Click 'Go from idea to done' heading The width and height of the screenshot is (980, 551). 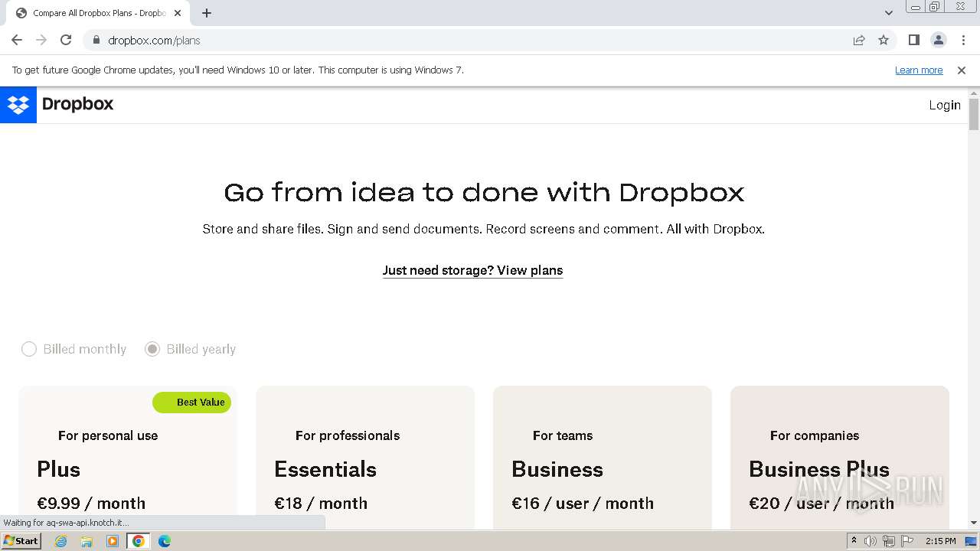tap(484, 192)
